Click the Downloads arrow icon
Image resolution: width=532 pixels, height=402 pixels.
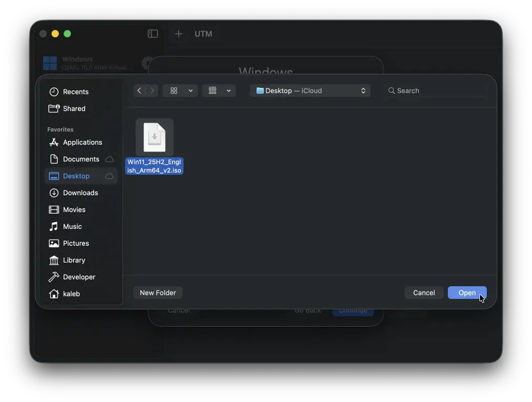[x=54, y=193]
